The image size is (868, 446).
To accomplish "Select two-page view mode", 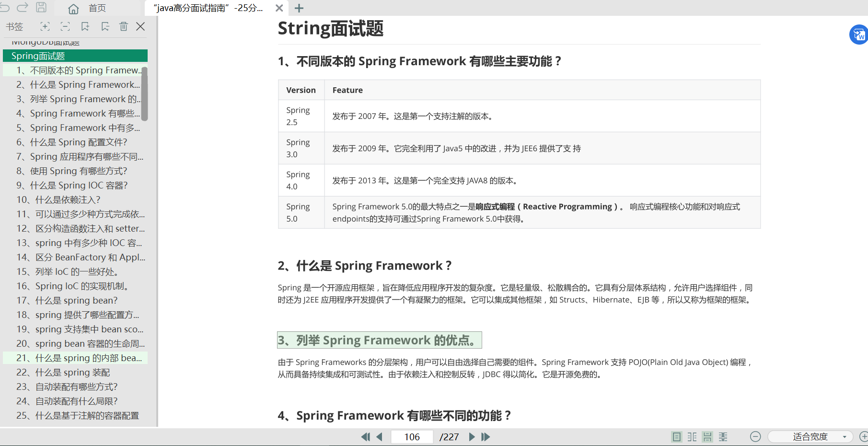I will click(692, 437).
